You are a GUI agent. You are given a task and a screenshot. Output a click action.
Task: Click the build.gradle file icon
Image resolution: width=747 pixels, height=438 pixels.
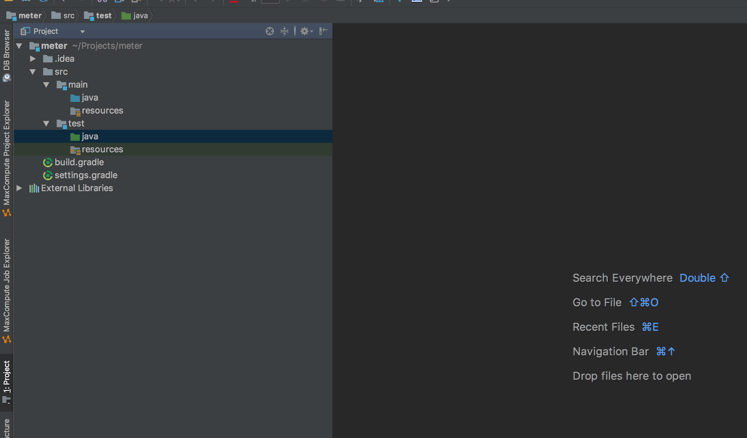(47, 162)
